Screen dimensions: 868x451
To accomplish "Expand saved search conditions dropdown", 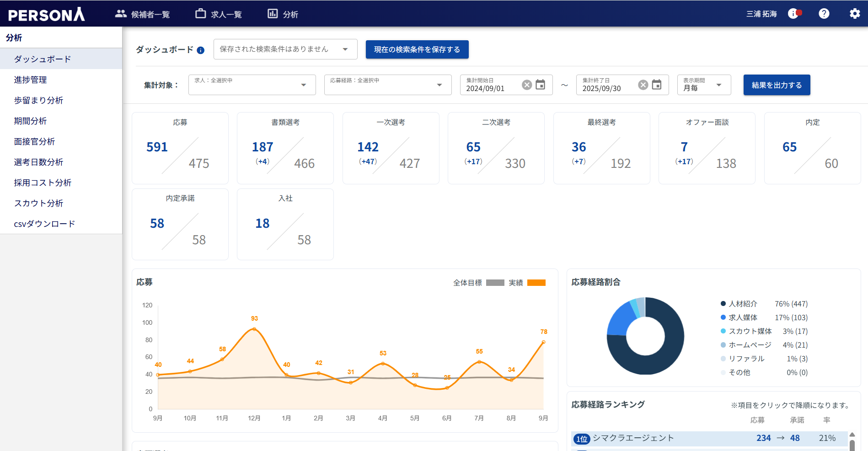I will point(345,49).
